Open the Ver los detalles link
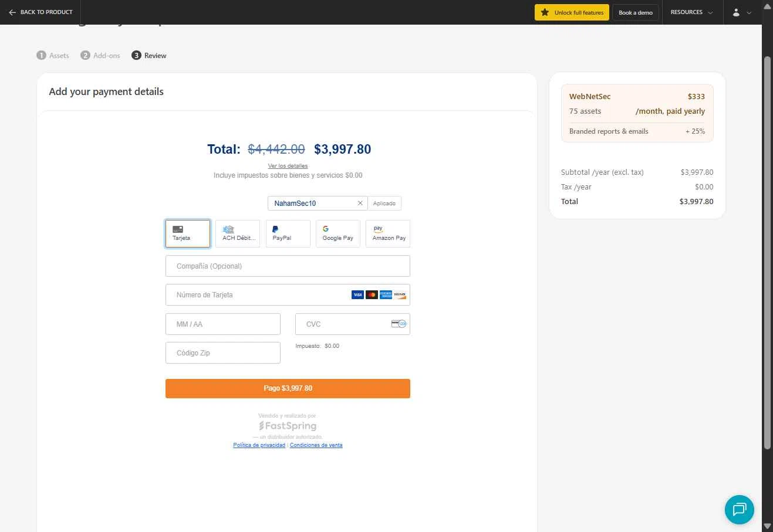 pyautogui.click(x=288, y=166)
